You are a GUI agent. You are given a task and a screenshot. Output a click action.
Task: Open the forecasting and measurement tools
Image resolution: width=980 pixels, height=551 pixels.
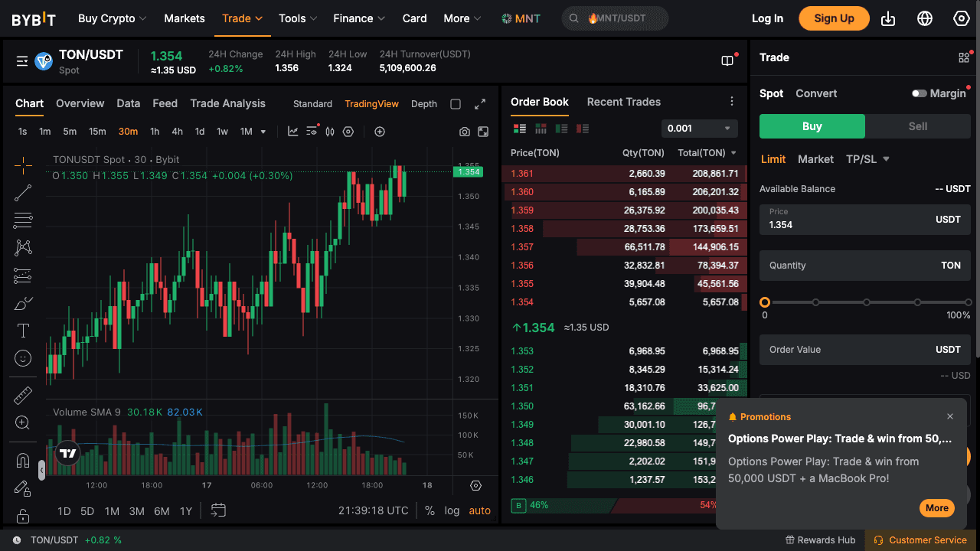(x=23, y=275)
